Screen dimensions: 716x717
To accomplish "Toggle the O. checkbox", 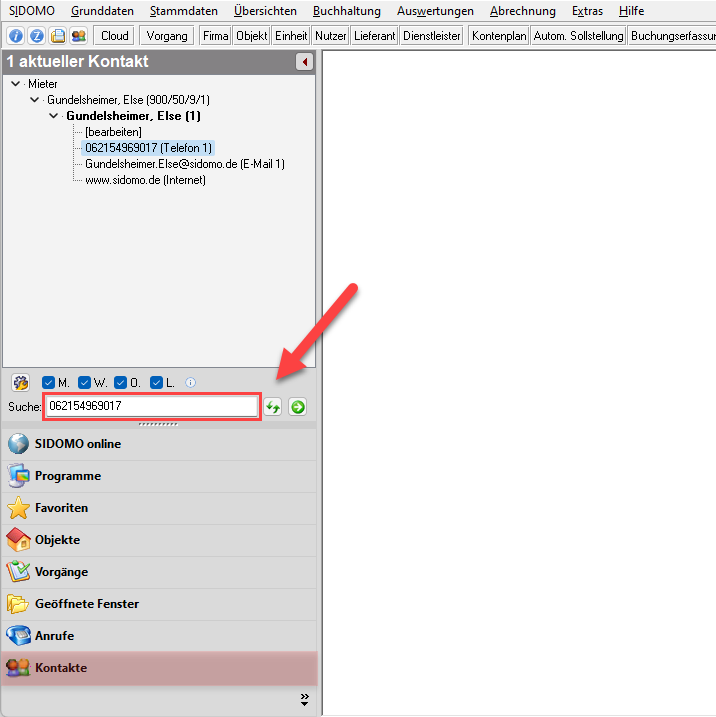I will (120, 382).
